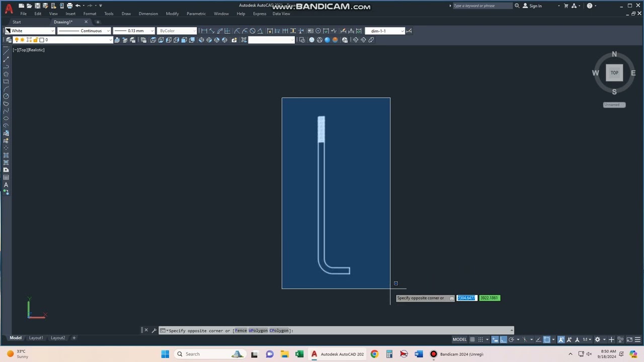
Task: Switch to the Layout2 tab
Action: click(58, 338)
